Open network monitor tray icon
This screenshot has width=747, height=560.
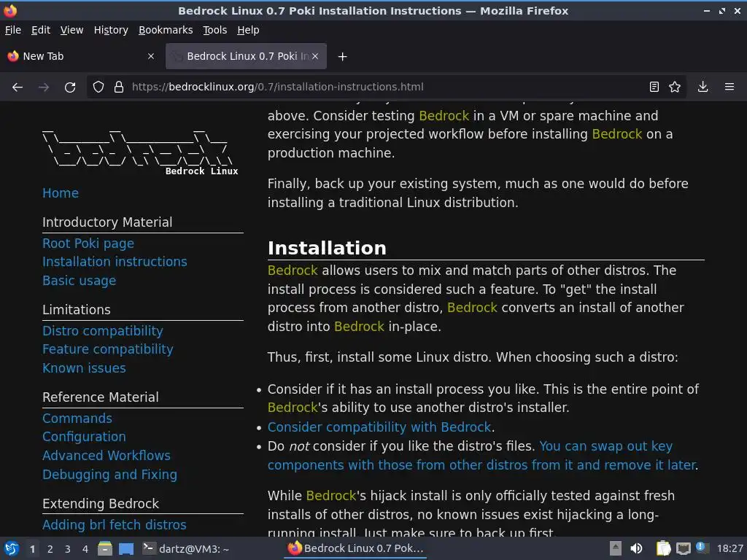683,548
